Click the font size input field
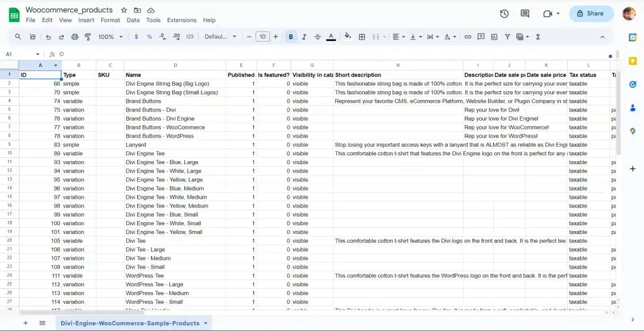 [x=262, y=37]
